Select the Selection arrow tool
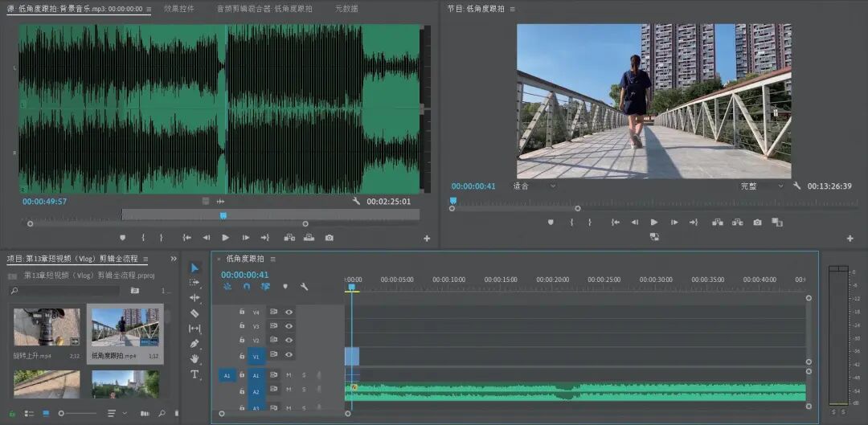 pos(194,268)
